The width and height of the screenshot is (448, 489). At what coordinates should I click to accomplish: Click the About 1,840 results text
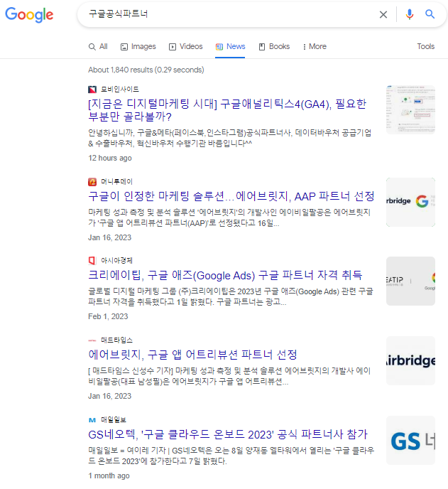(146, 70)
